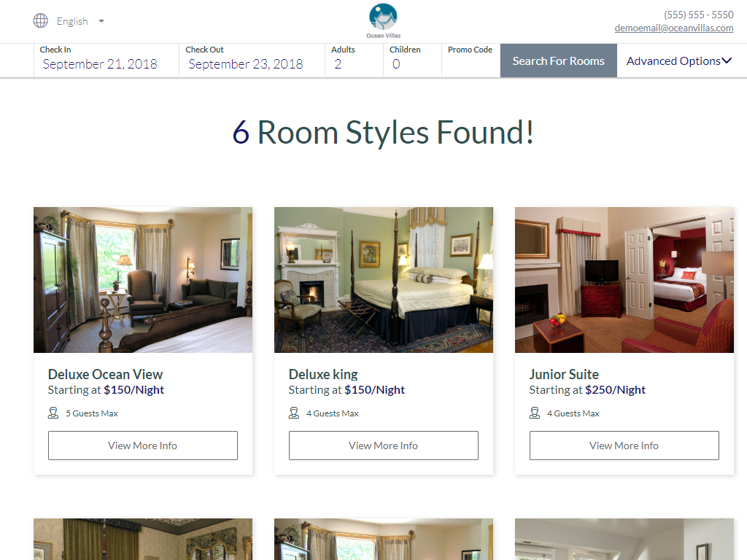Click the Ocean Villas logo

[384, 21]
